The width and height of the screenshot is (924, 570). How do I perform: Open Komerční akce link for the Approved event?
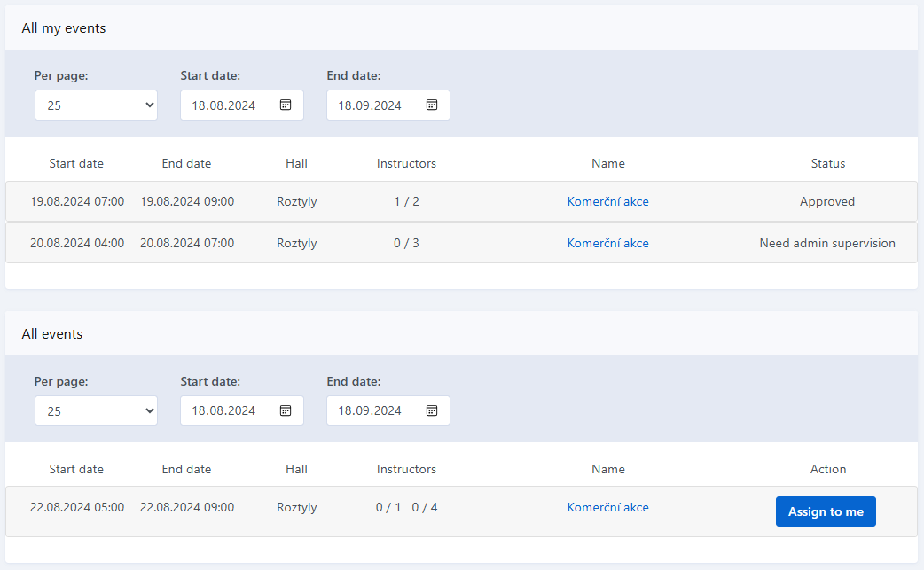(x=607, y=201)
